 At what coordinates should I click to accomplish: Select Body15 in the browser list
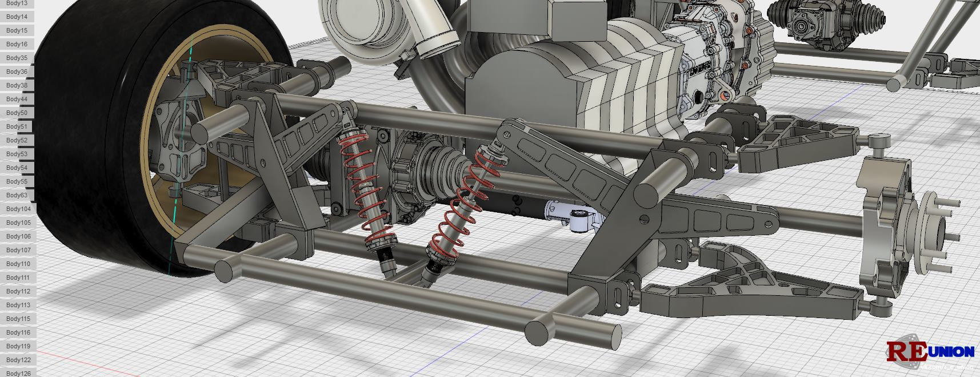click(x=17, y=30)
